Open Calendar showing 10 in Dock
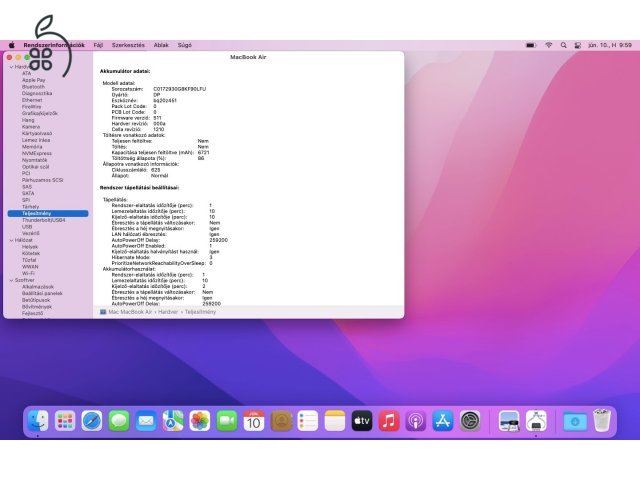 [253, 421]
